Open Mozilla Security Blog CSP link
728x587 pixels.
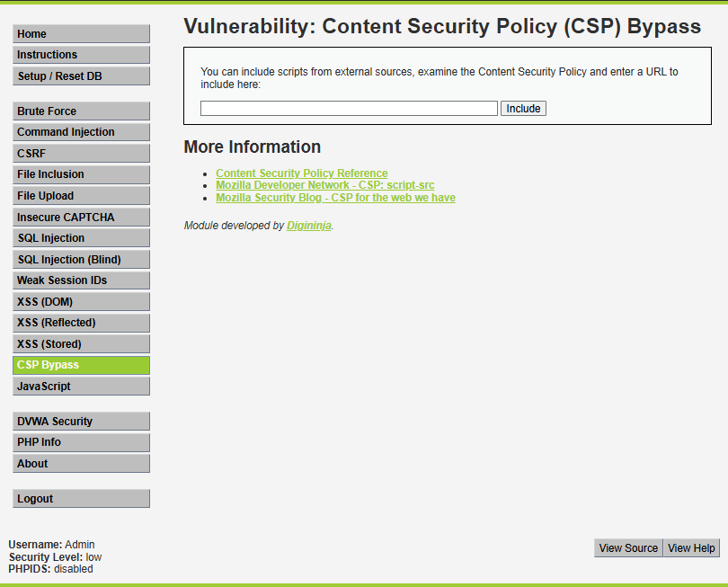tap(335, 198)
